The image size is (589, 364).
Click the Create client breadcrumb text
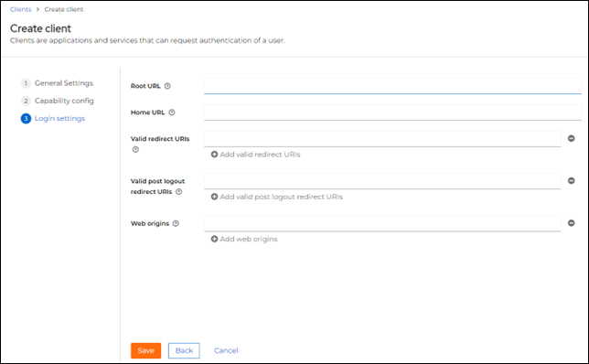click(64, 9)
